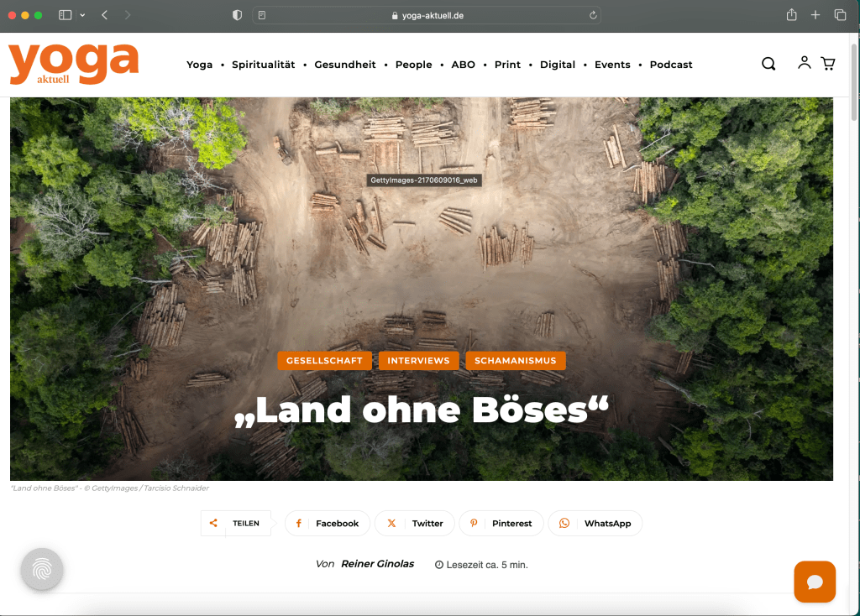
Task: Open the fingerprint privacy settings badge
Action: pos(42,570)
